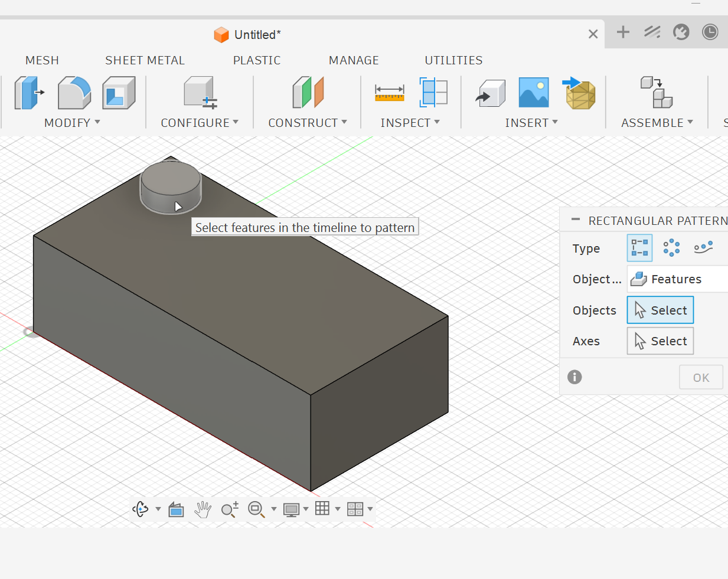Open a new design tab plus icon
The image size is (728, 579).
pyautogui.click(x=623, y=32)
